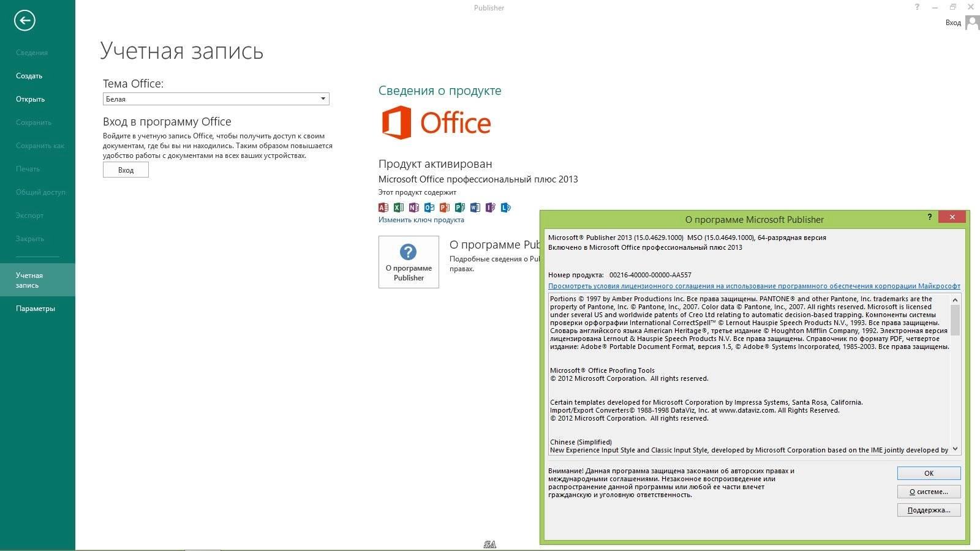Click the scroll up arrow in the credits box
This screenshot has height=551, width=980.
[x=955, y=300]
